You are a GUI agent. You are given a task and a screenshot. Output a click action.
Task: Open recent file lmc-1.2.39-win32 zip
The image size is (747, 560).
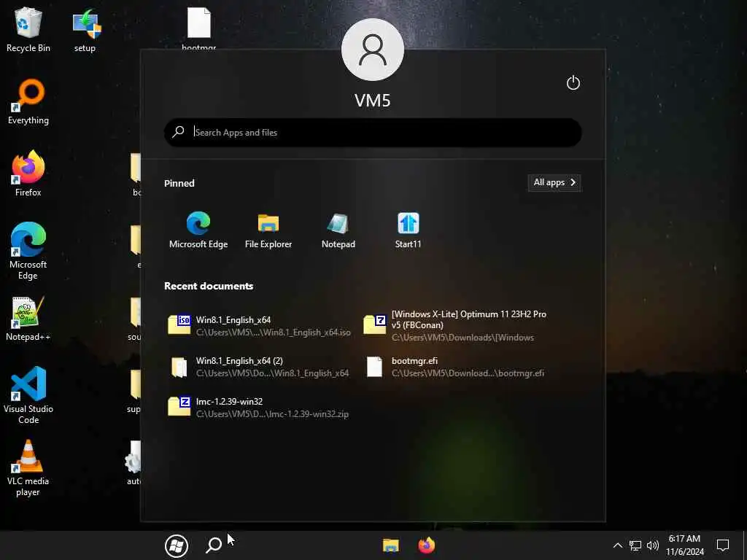click(260, 408)
